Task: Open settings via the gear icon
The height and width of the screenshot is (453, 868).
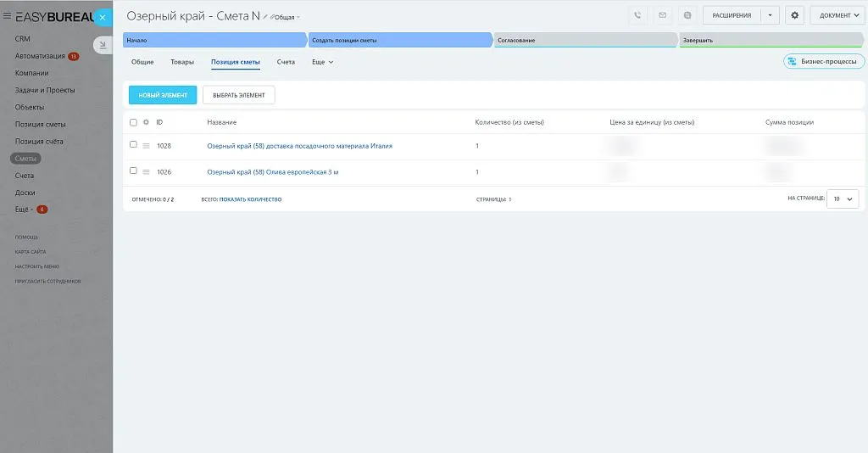Action: click(x=794, y=15)
